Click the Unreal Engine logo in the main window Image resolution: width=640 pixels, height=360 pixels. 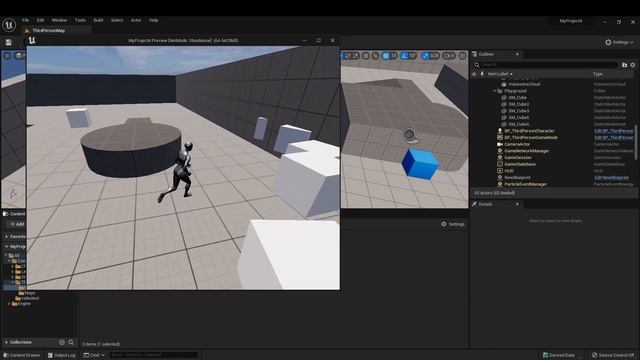(9, 25)
